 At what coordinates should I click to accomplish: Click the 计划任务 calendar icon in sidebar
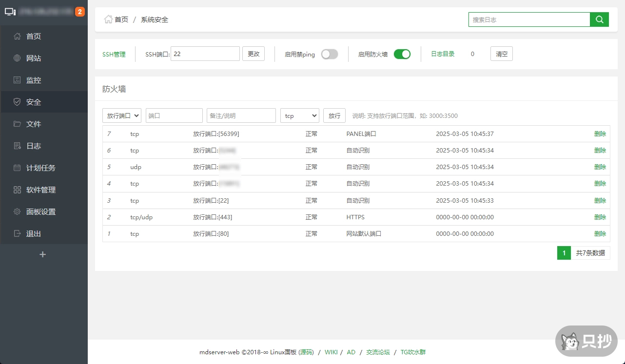[x=17, y=168]
